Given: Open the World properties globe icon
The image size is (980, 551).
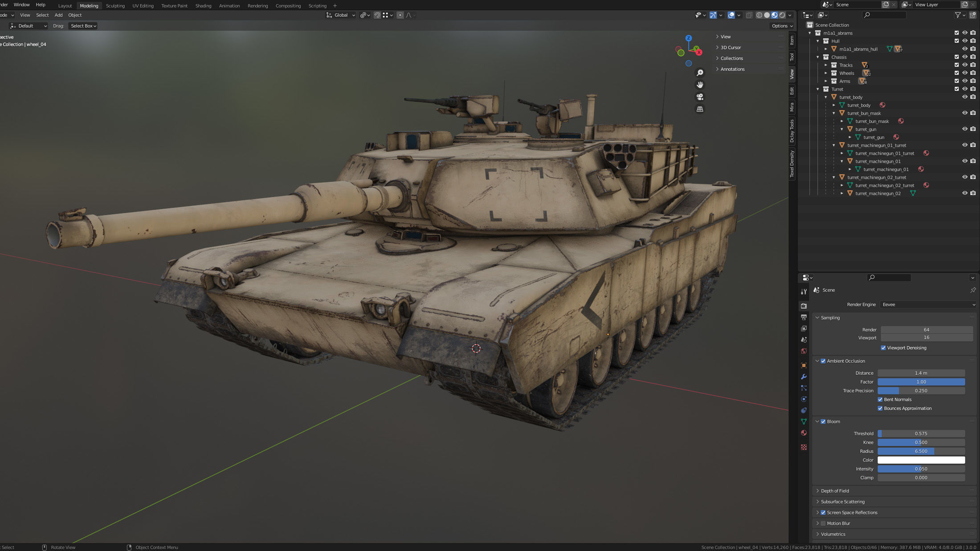Looking at the screenshot, I should pos(804,351).
